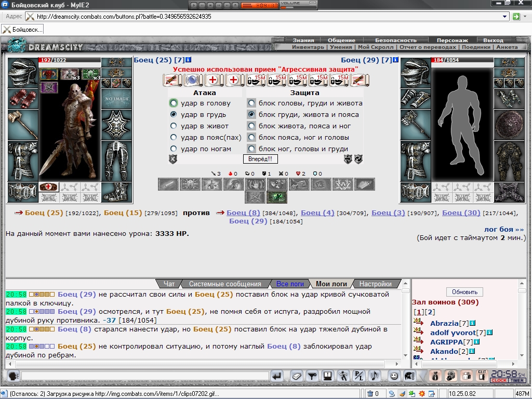Click the floppy disk save icon

click(327, 376)
